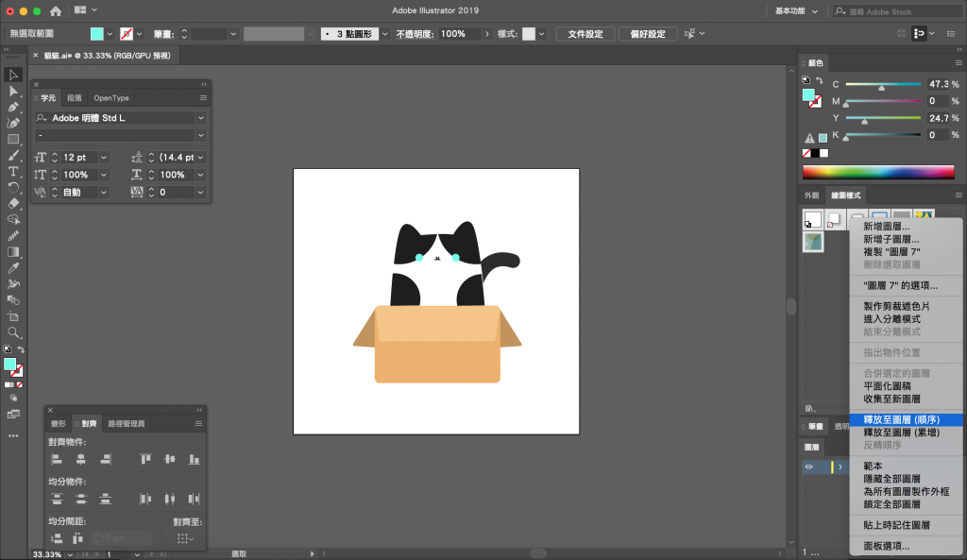967x560 pixels.
Task: Click the 不透明度 100% input field
Action: point(459,34)
